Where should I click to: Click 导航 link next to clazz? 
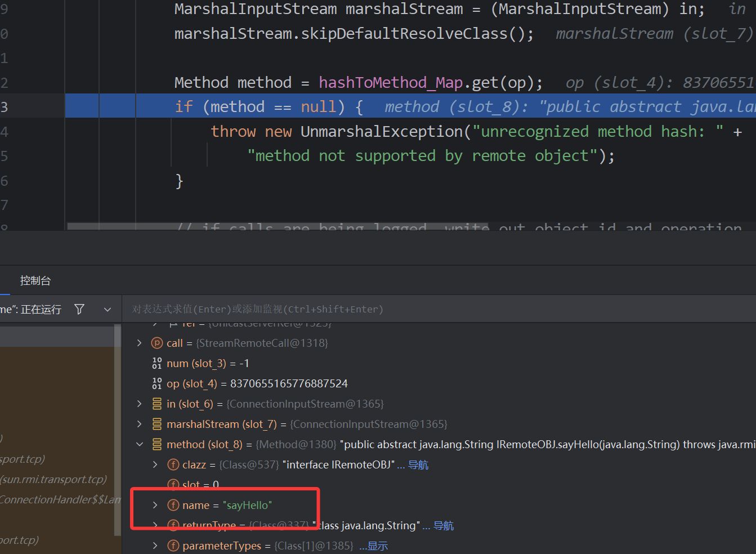pos(418,464)
